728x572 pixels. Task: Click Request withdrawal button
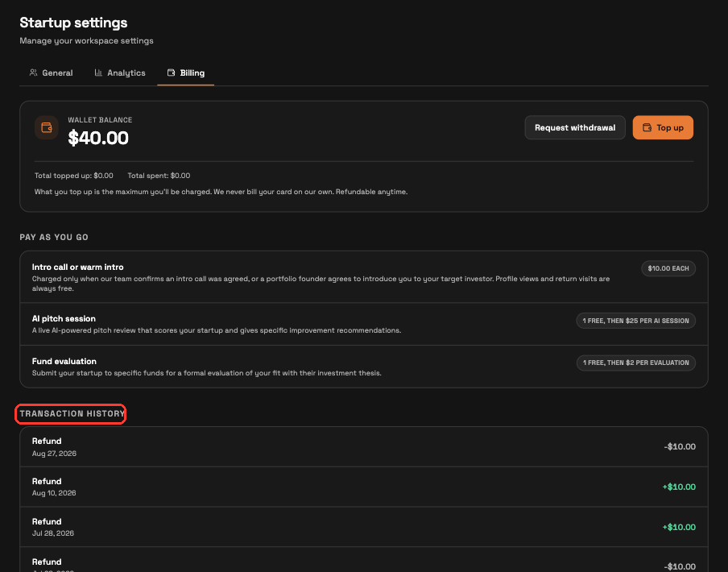coord(575,127)
